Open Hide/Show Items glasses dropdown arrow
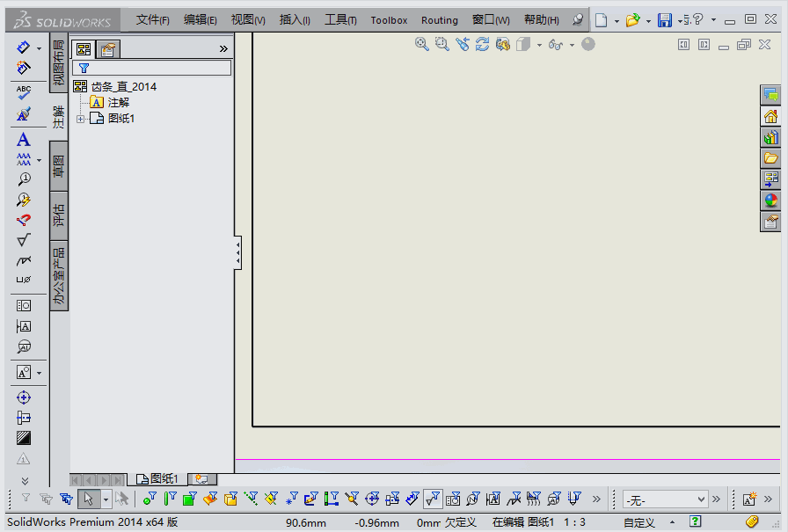Screen dimensions: 788x532 [572, 45]
